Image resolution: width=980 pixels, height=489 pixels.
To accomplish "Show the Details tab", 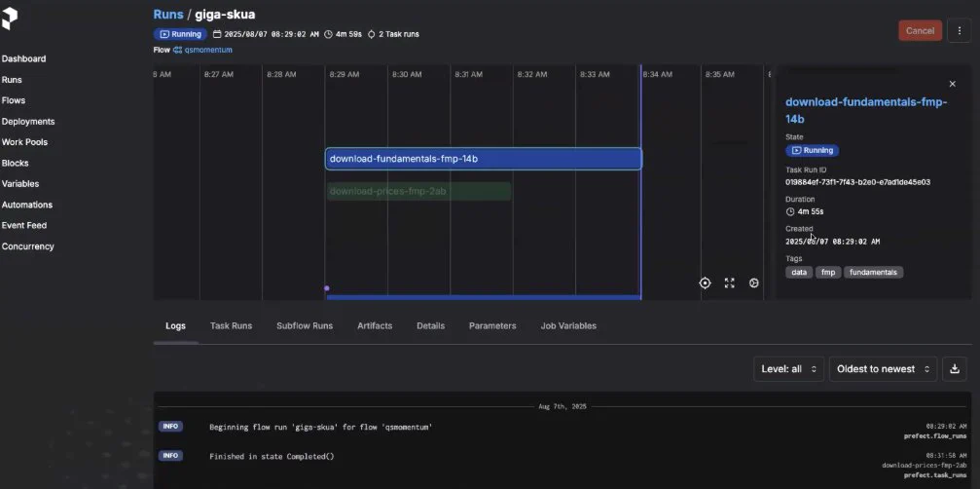I will coord(430,325).
